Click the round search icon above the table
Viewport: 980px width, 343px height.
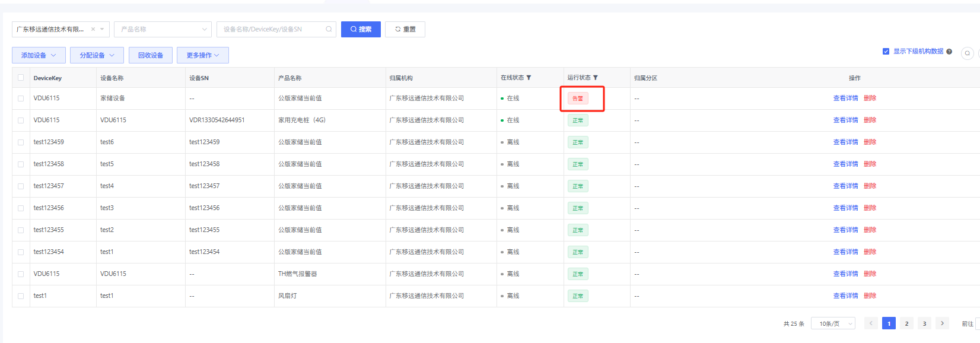[967, 53]
